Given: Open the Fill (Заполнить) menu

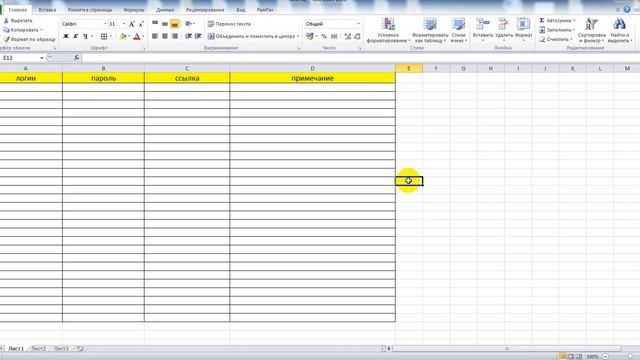Looking at the screenshot, I should (x=556, y=30).
